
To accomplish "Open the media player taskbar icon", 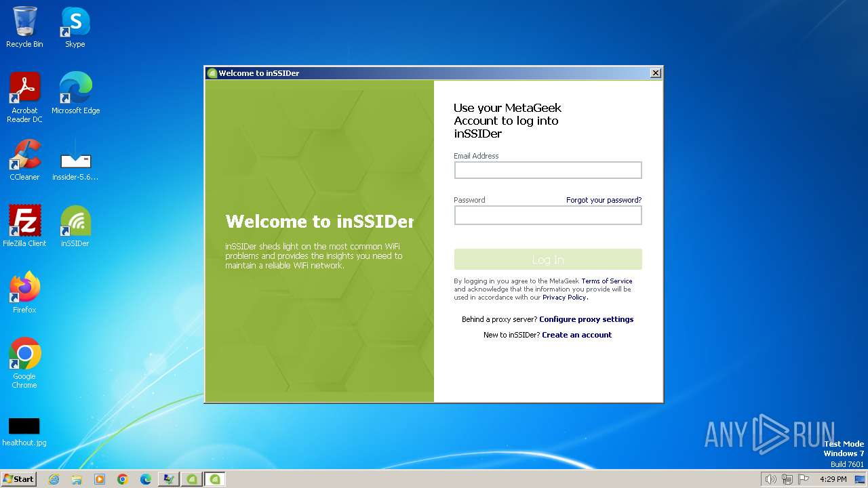I will 100,479.
